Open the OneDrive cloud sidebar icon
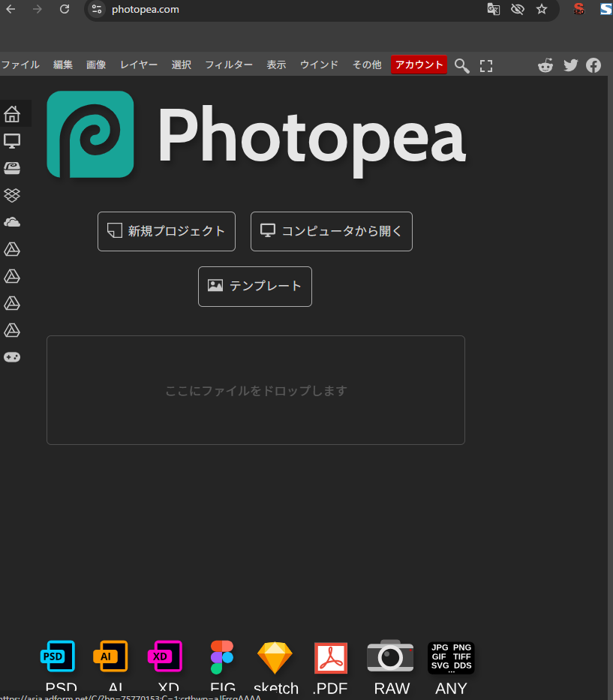This screenshot has width=613, height=700. click(x=12, y=222)
